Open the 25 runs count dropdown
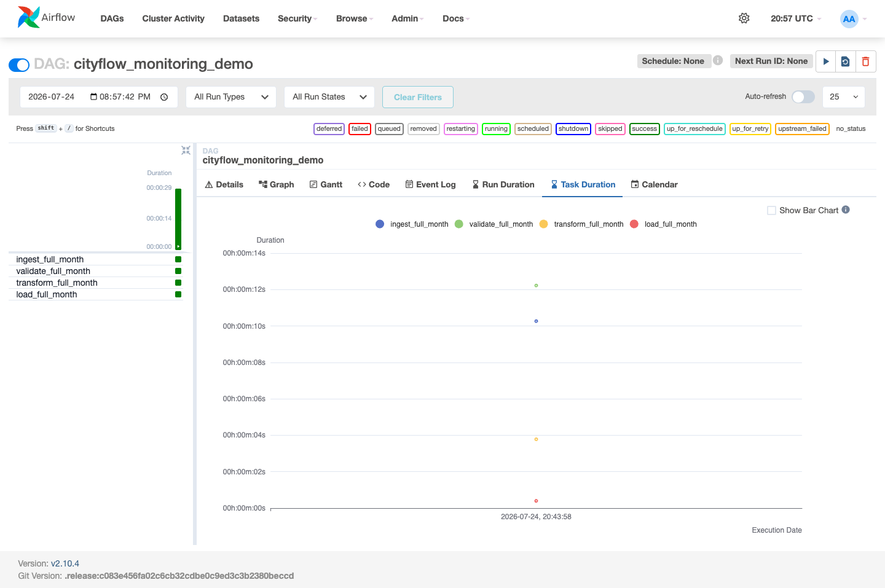This screenshot has width=885, height=588. (843, 97)
